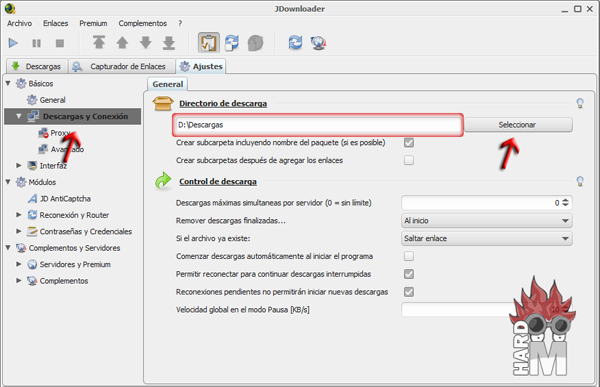Click lightbulb help next to Control de descarga
600x387 pixels.
(580, 181)
